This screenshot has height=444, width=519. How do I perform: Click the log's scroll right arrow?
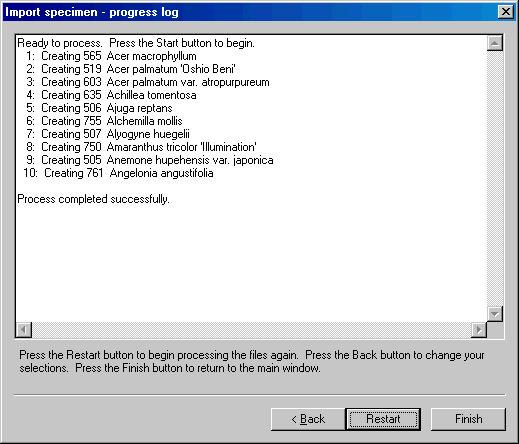point(479,330)
